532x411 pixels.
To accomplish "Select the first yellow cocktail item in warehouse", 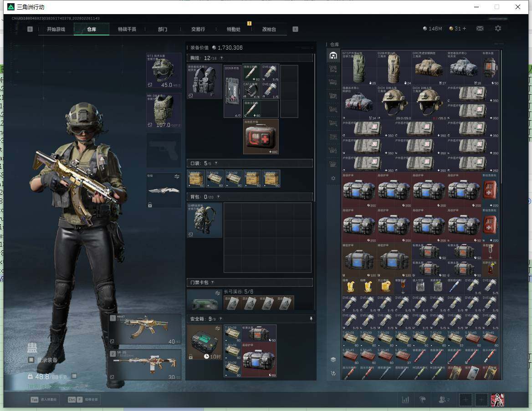I will (x=350, y=286).
